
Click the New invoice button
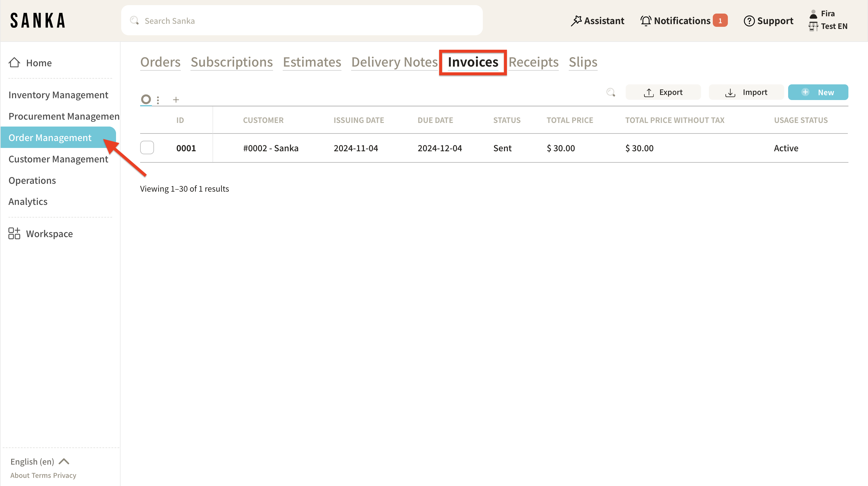tap(818, 92)
